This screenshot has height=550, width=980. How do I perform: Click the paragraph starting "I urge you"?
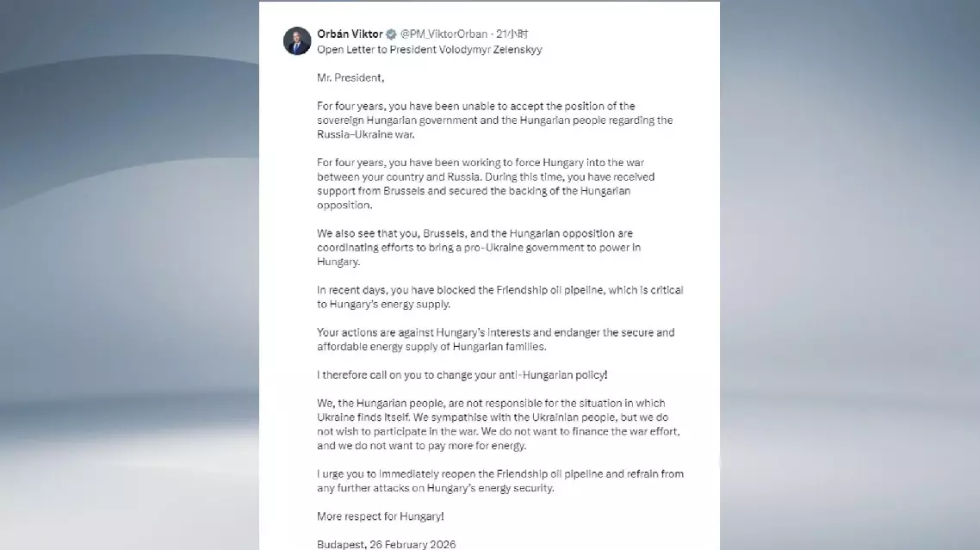coord(499,481)
